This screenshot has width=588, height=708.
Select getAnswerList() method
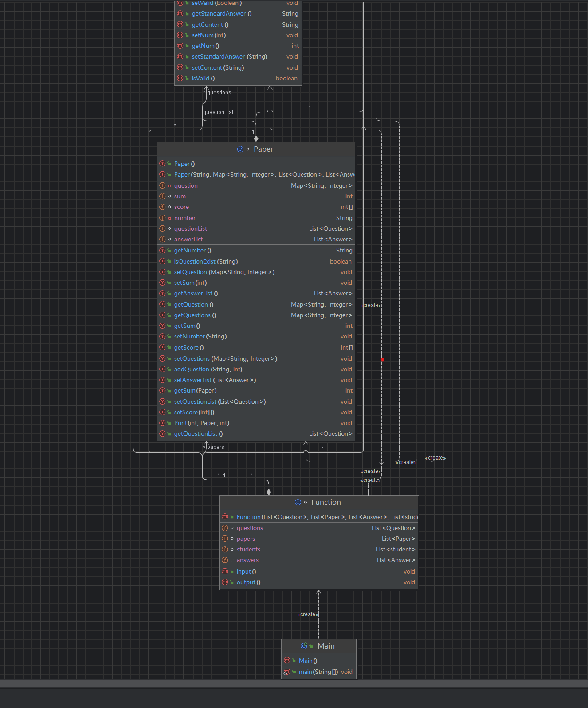256,293
